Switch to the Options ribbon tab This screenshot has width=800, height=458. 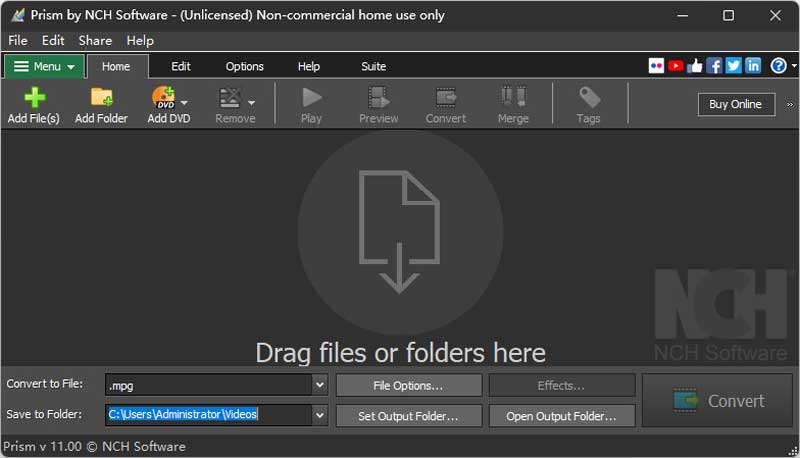(244, 66)
